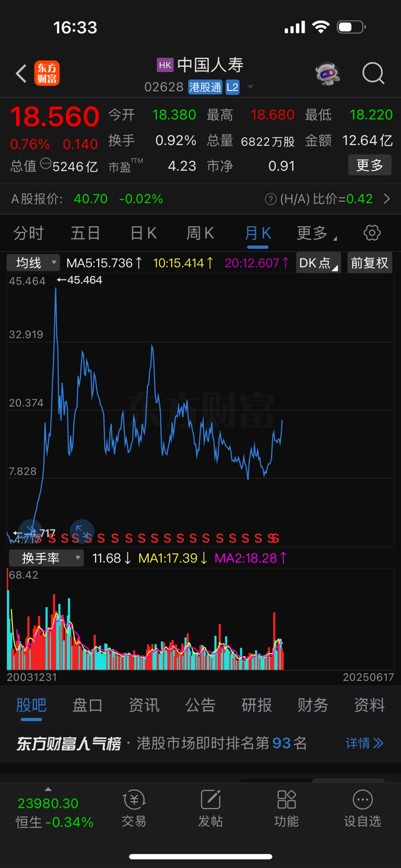The width and height of the screenshot is (401, 868).
Task: Open the 公告 tab
Action: (200, 705)
